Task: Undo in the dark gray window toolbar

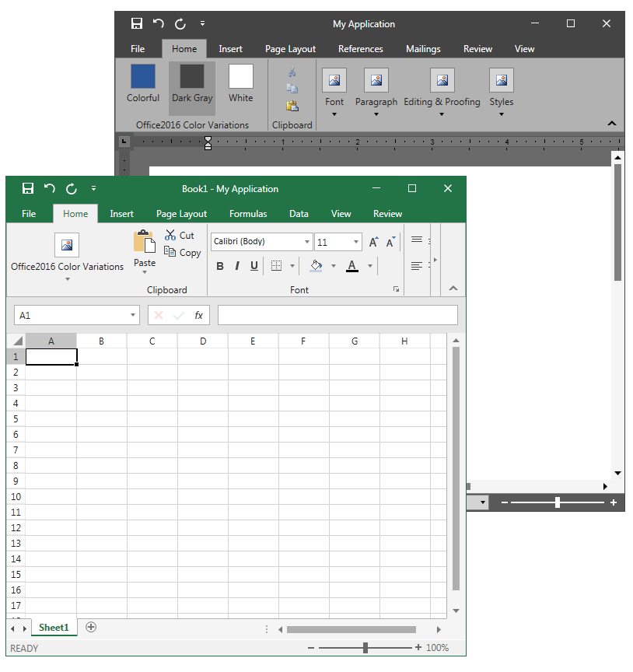Action: tap(158, 23)
